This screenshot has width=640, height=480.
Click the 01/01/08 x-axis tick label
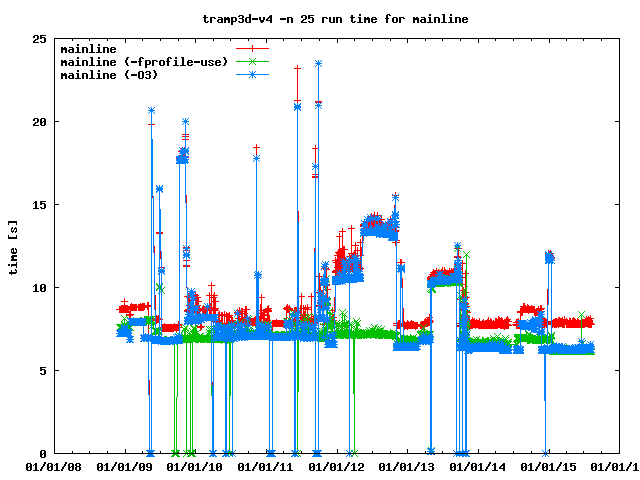[53, 466]
